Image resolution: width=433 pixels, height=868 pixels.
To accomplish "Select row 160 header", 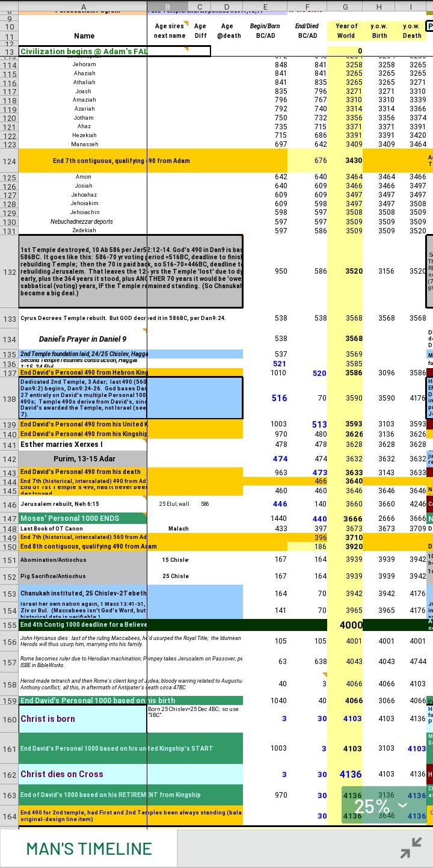I will click(x=9, y=719).
